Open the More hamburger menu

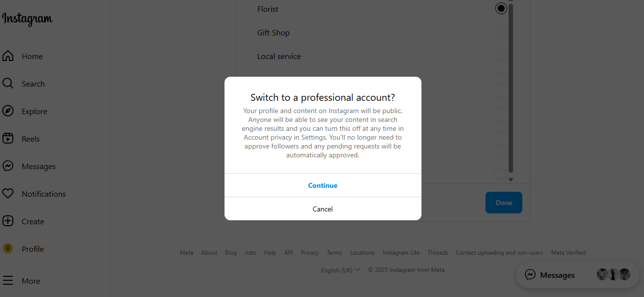[x=8, y=281]
